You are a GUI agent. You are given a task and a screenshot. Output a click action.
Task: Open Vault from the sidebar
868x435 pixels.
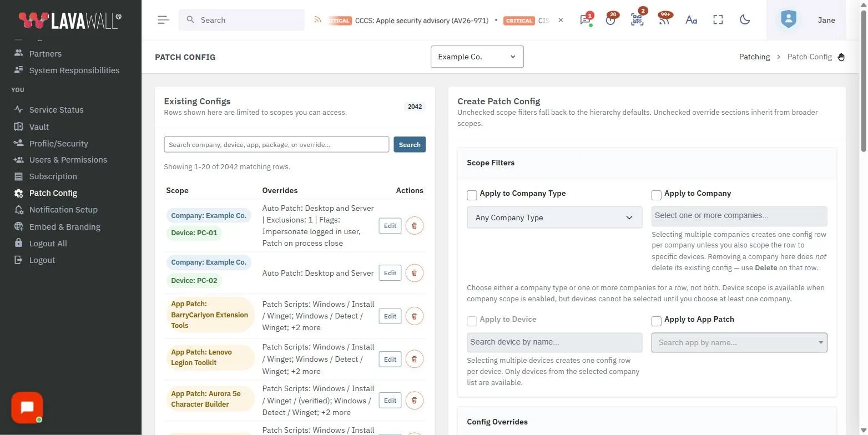point(39,127)
